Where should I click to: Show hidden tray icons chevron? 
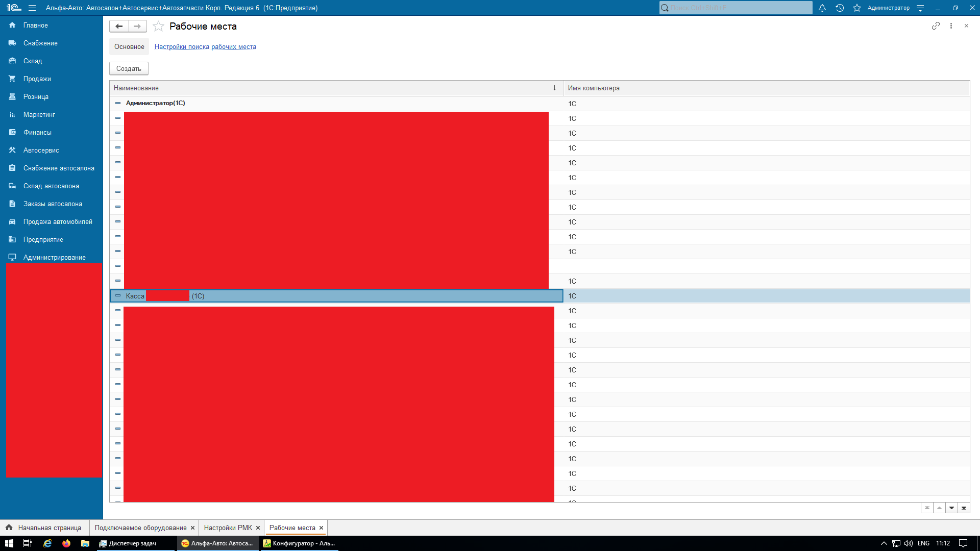(x=884, y=543)
